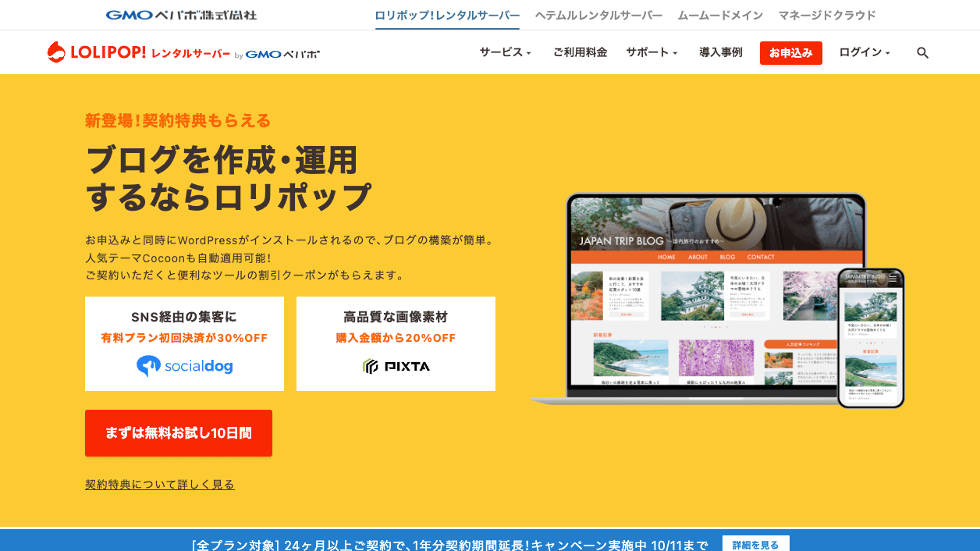Click the LOLIPOP! rental server logo

point(139,52)
